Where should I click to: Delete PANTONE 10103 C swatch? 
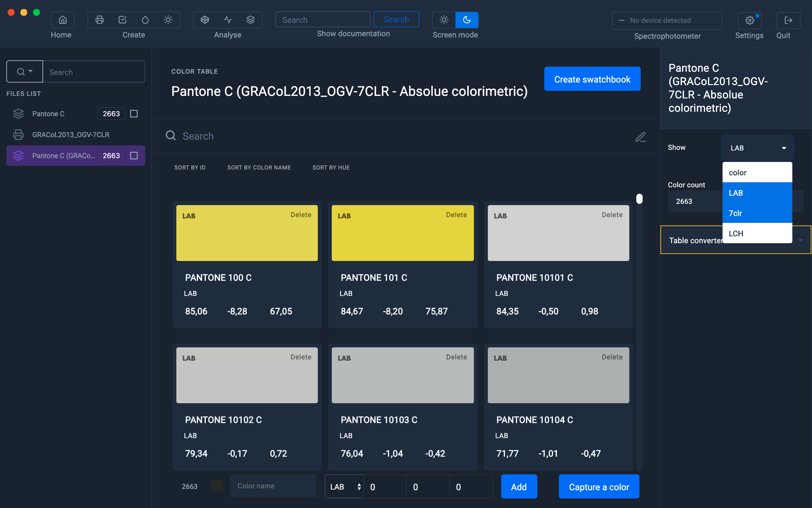pyautogui.click(x=456, y=357)
